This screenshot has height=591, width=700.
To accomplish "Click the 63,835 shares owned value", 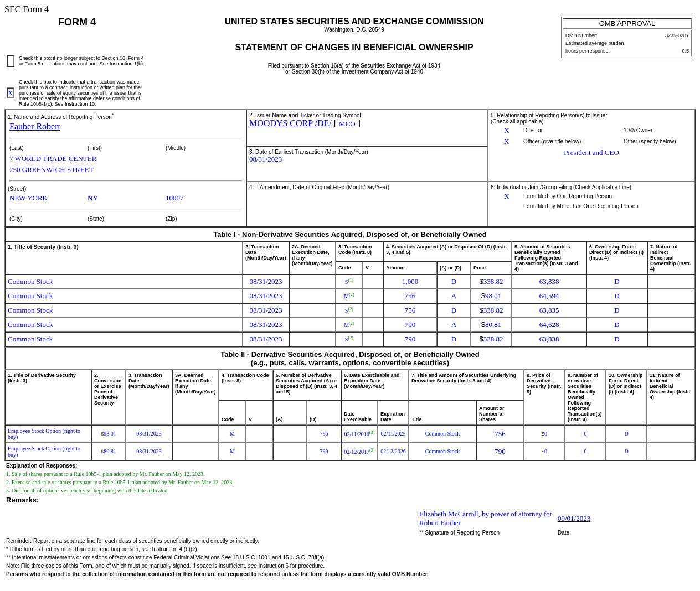I will pos(549,310).
